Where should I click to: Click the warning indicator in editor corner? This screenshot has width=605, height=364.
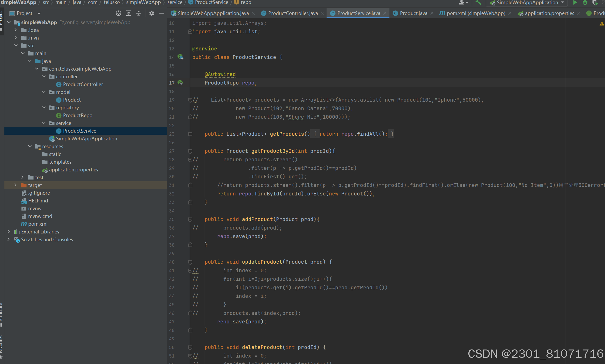click(602, 24)
